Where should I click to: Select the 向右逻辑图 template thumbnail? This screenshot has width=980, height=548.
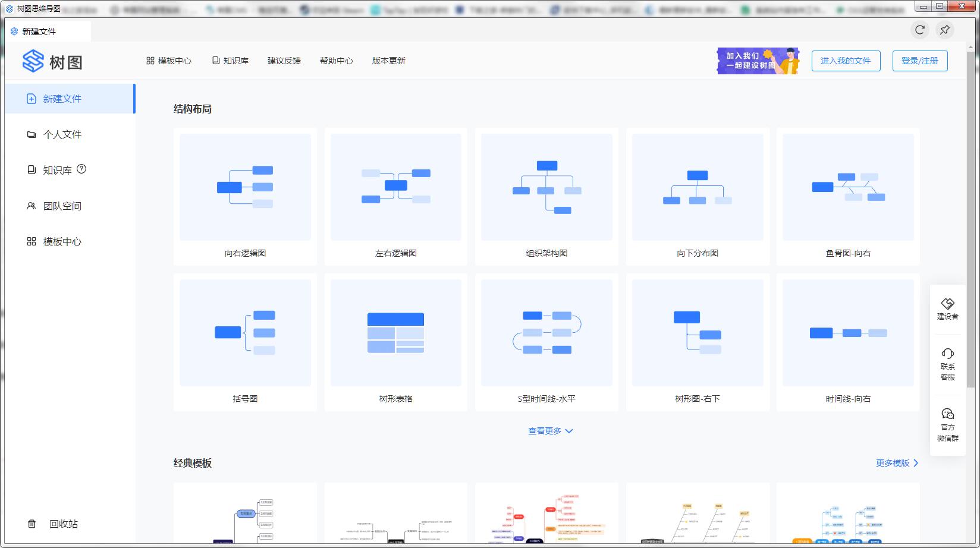pos(244,186)
